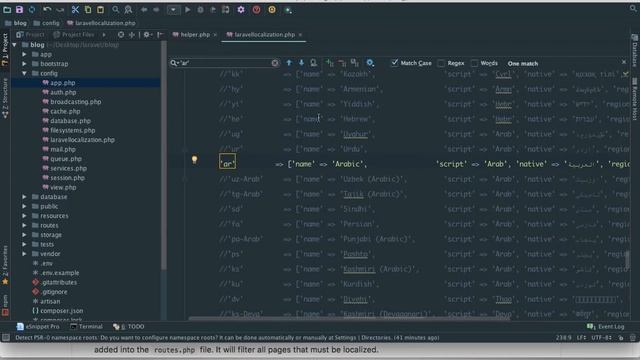Click the add selection for next occurrence icon
The height and width of the screenshot is (360, 640).
[x=329, y=63]
